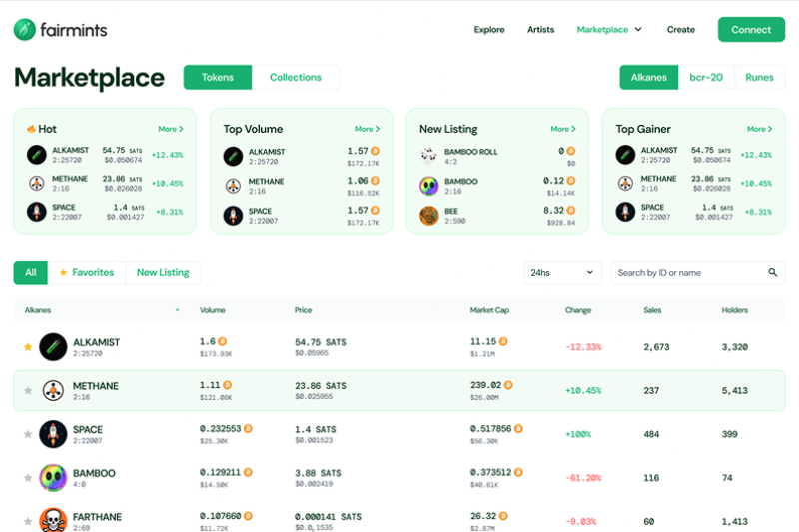Click ALKAMIST change value -12.33%
This screenshot has height=532, width=799.
point(583,347)
